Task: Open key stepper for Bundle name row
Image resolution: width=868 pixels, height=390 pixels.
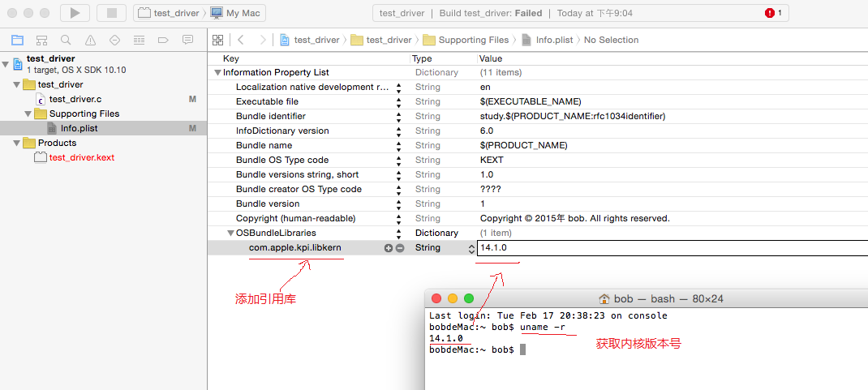Action: 398,145
